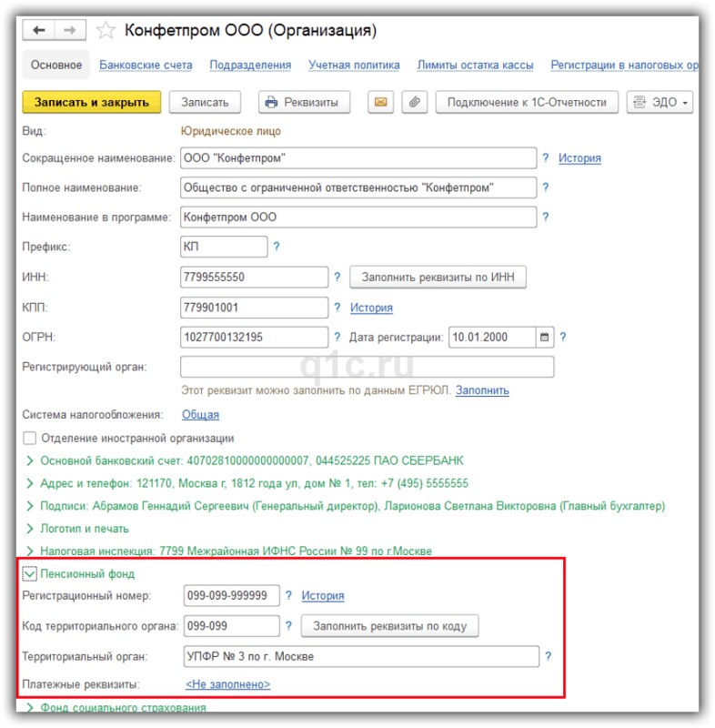The height and width of the screenshot is (728, 715).
Task: Add organization to favorites with star icon
Action: tap(106, 31)
